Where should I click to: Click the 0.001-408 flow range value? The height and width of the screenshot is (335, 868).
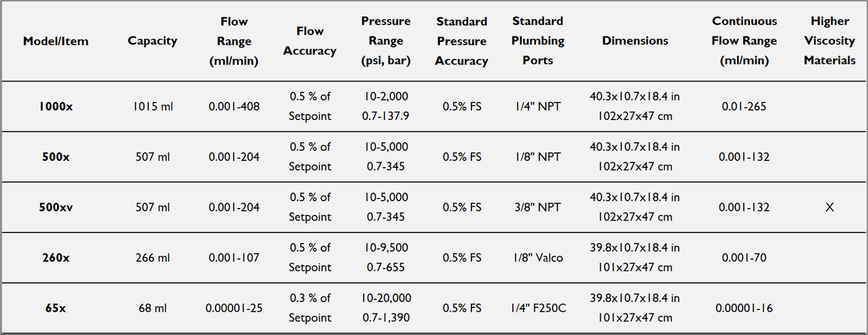coord(234,107)
